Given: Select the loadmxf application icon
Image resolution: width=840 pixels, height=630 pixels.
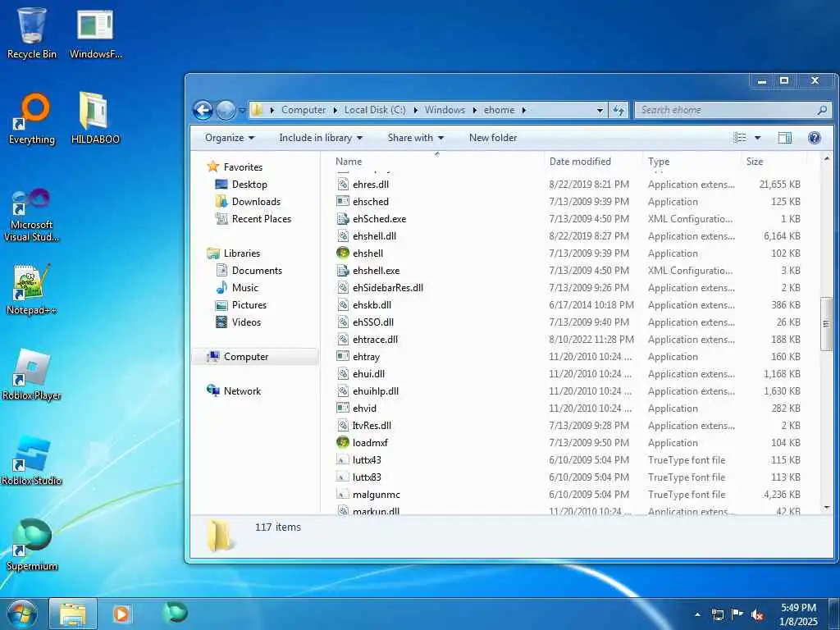Looking at the screenshot, I should tap(343, 442).
